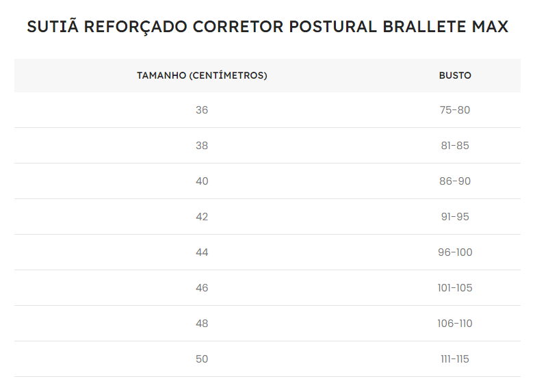
Task: Click bust range 81-85 value
Action: tap(455, 146)
